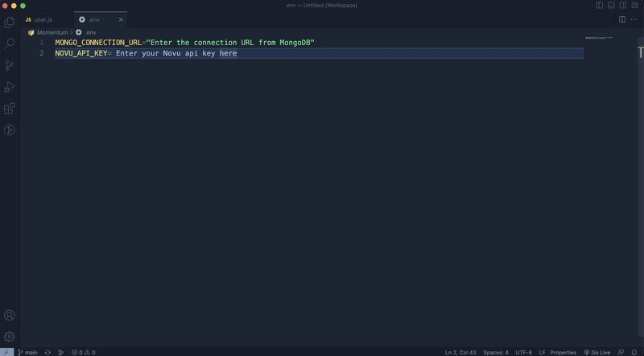This screenshot has width=644, height=356.
Task: Change language mode Properties
Action: [x=563, y=352]
